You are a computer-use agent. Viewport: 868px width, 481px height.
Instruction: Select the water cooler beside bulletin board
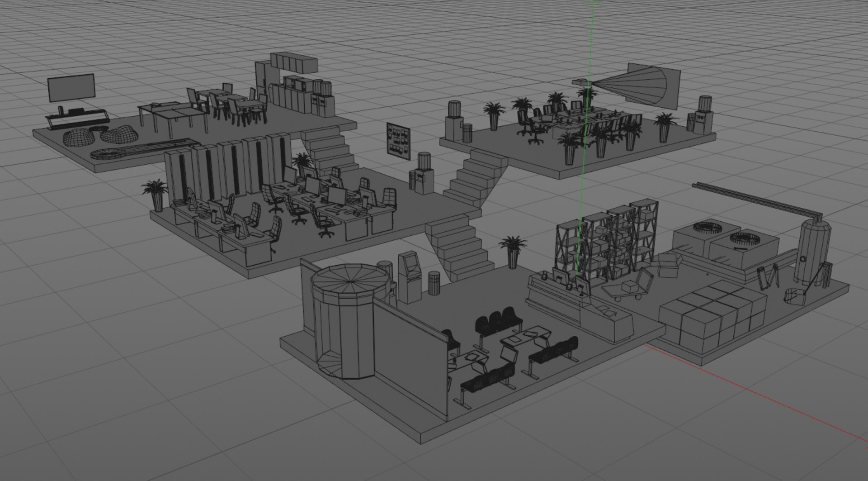coord(423,174)
